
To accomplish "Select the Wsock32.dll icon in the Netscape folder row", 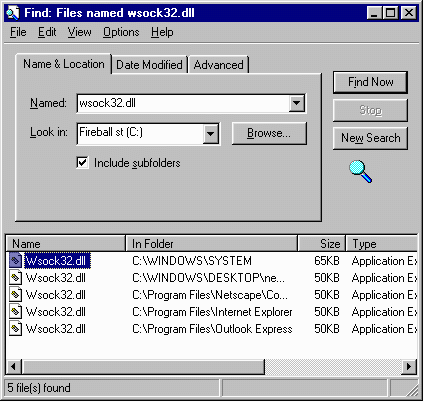I will (15, 295).
